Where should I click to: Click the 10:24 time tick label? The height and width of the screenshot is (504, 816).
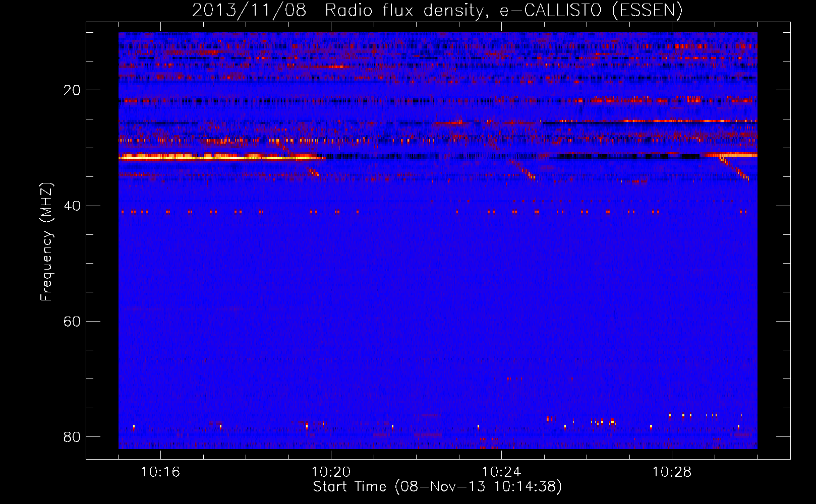(x=501, y=472)
